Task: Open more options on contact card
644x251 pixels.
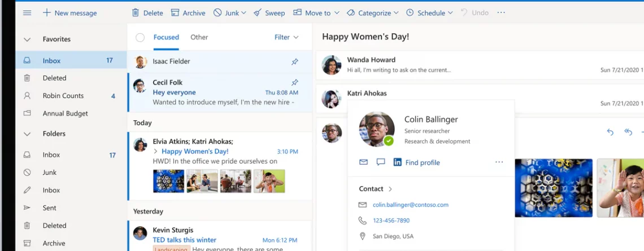Action: click(499, 162)
